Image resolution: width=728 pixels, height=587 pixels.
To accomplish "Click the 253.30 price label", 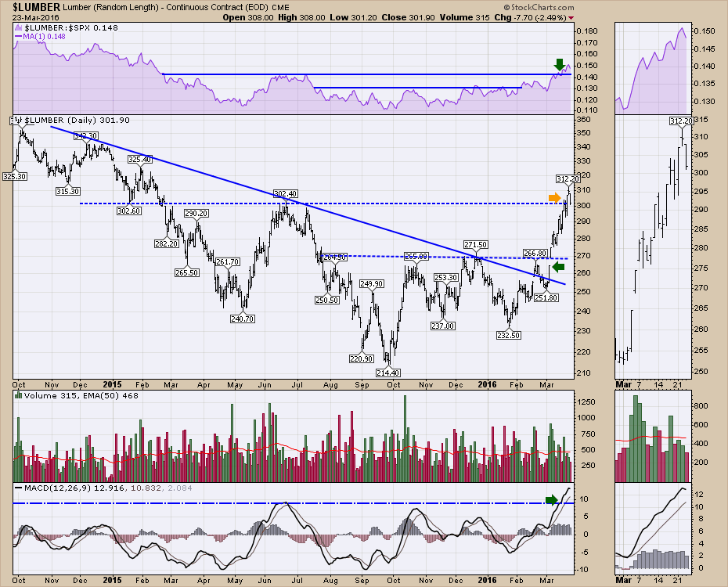I will (446, 278).
